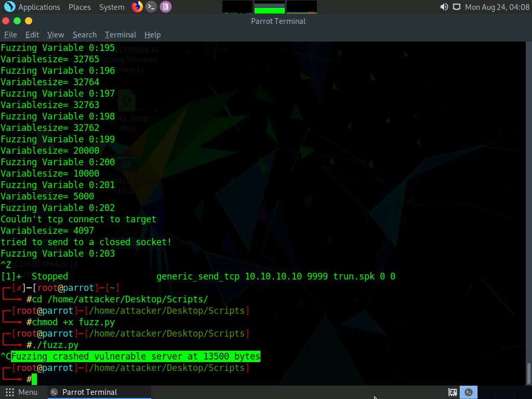This screenshot has height=399, width=532.
Task: Click the display/network tray icon
Action: pos(457,7)
